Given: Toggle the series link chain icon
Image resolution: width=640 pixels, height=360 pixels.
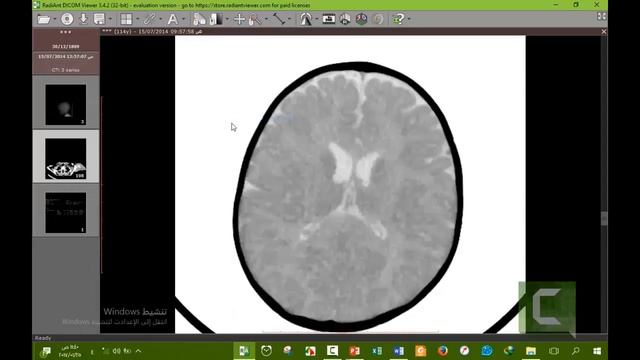Looking at the screenshot, I should 150,19.
